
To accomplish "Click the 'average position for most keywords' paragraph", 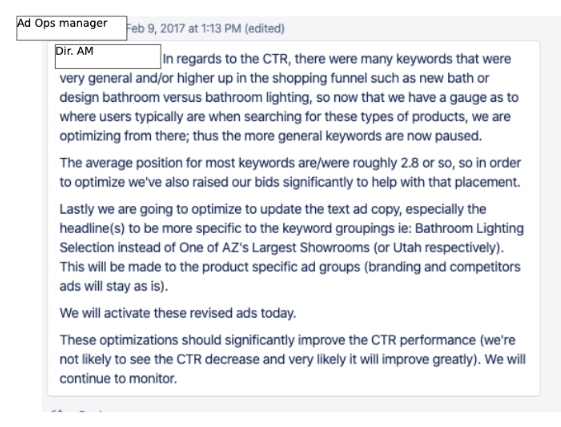I will click(290, 173).
